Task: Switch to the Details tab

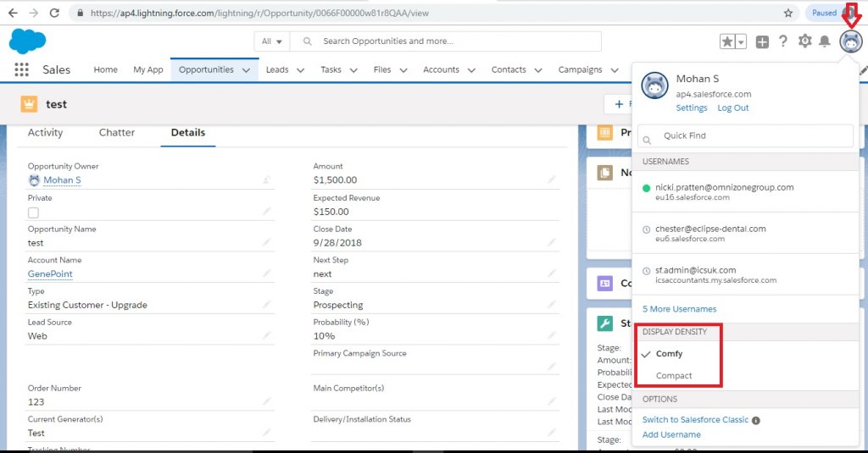Action: [187, 133]
